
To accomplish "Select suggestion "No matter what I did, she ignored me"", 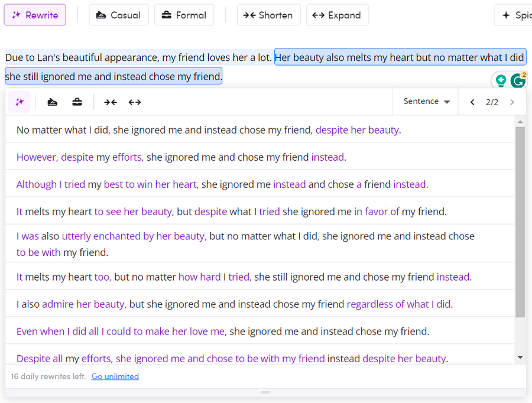I will tap(260, 130).
